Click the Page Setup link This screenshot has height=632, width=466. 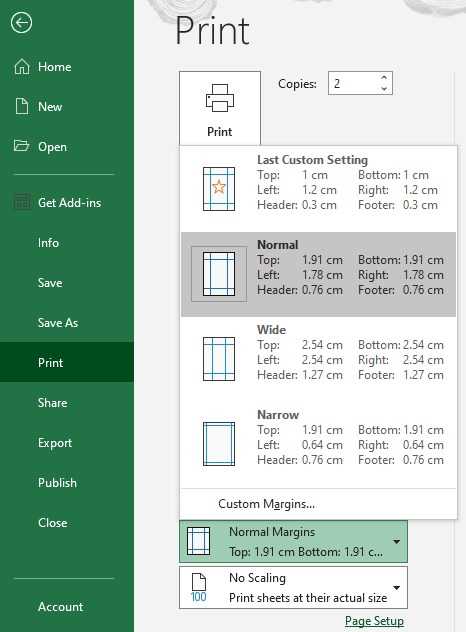click(x=374, y=621)
